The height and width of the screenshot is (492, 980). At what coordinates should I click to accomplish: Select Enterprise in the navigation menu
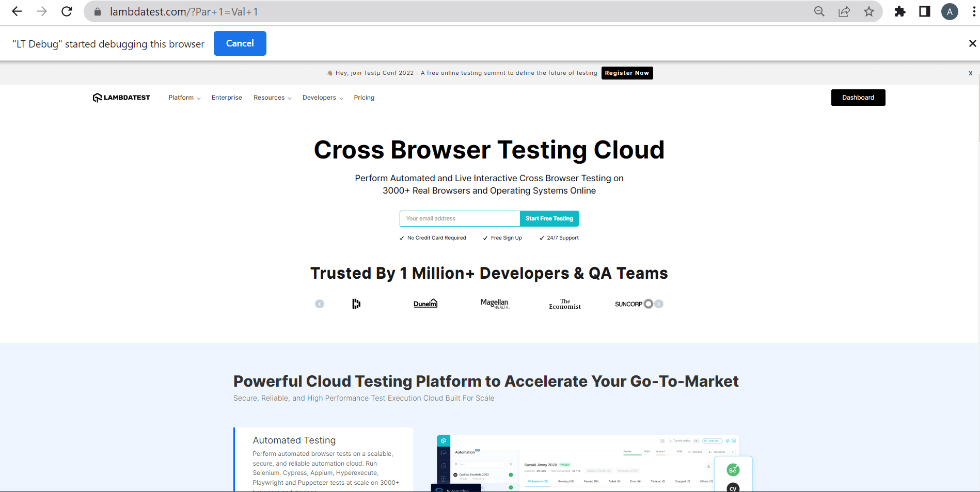(227, 97)
